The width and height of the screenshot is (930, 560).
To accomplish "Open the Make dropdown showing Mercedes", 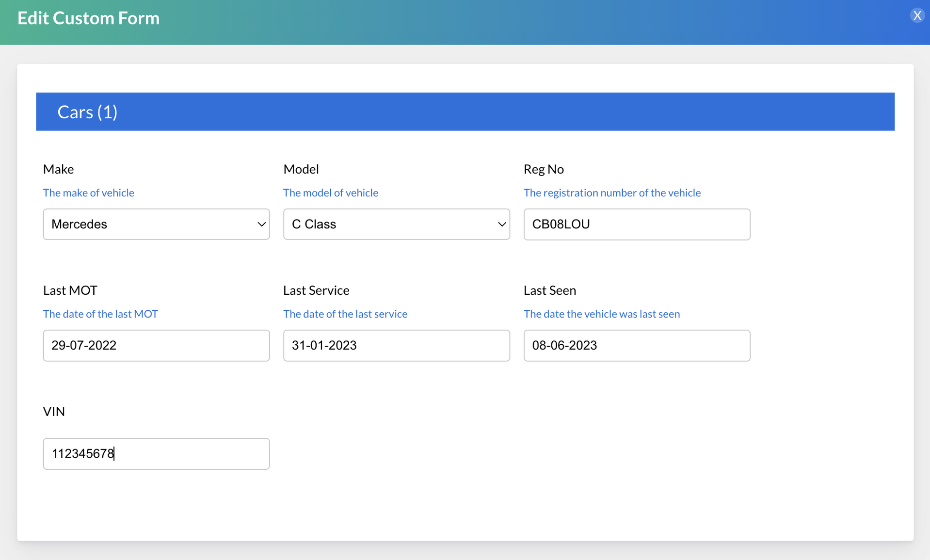I will coord(156,224).
